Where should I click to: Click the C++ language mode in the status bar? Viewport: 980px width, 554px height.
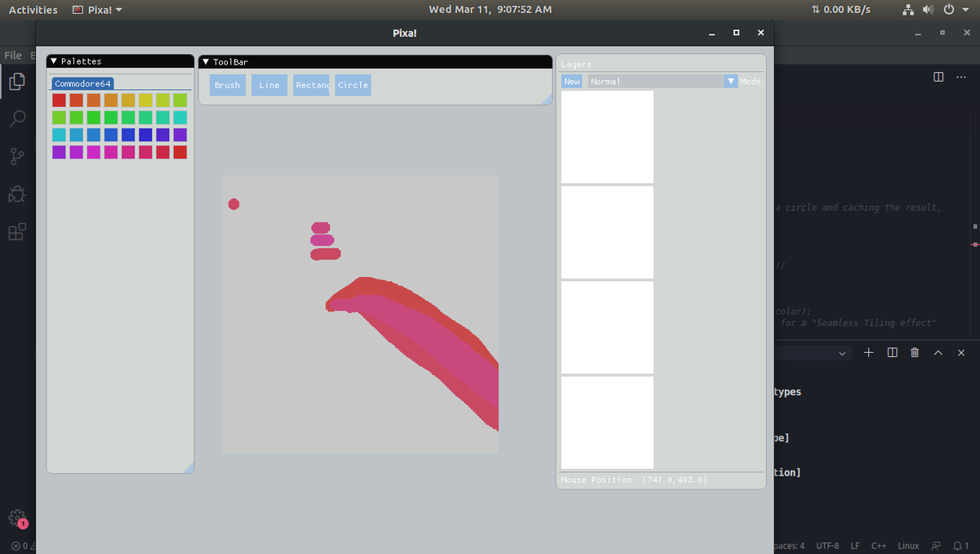[879, 546]
